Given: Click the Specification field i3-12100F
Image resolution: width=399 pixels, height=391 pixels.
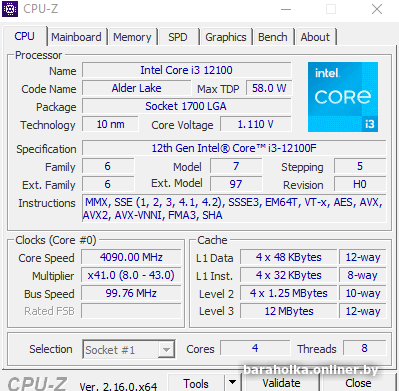Looking at the screenshot, I should point(234,148).
